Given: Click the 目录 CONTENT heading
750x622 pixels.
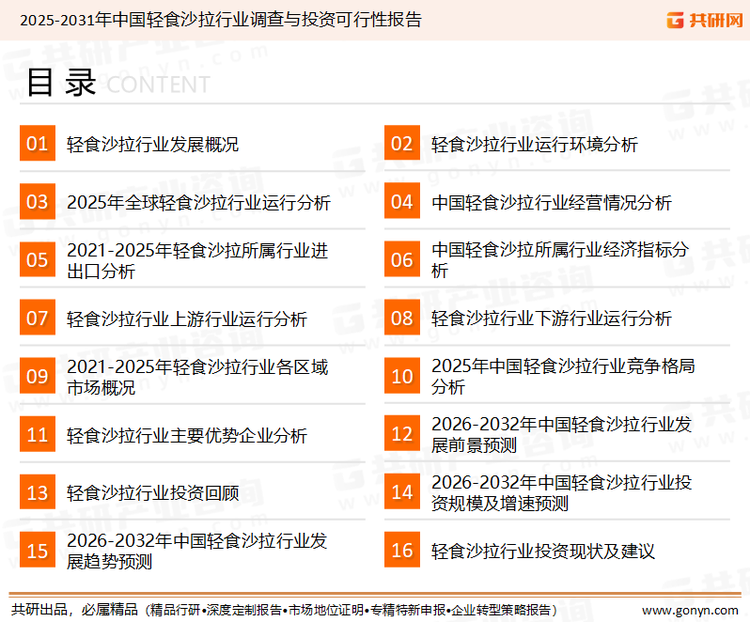Looking at the screenshot, I should 117,84.
